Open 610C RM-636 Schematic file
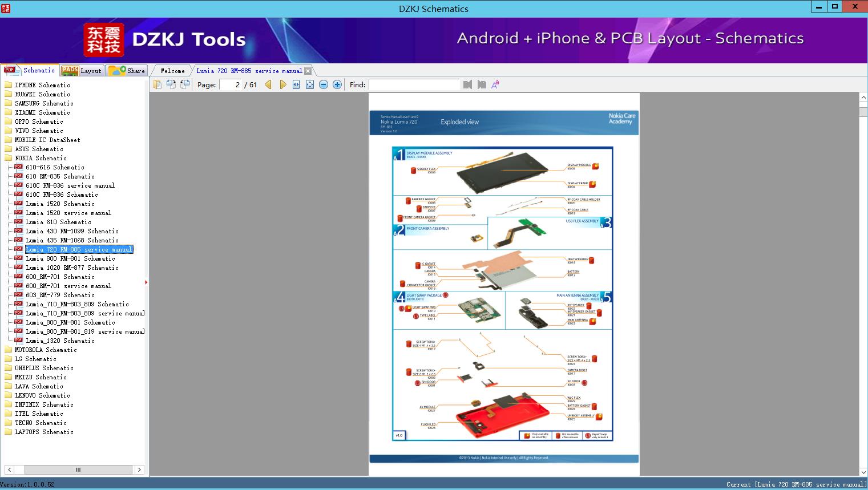 point(62,195)
